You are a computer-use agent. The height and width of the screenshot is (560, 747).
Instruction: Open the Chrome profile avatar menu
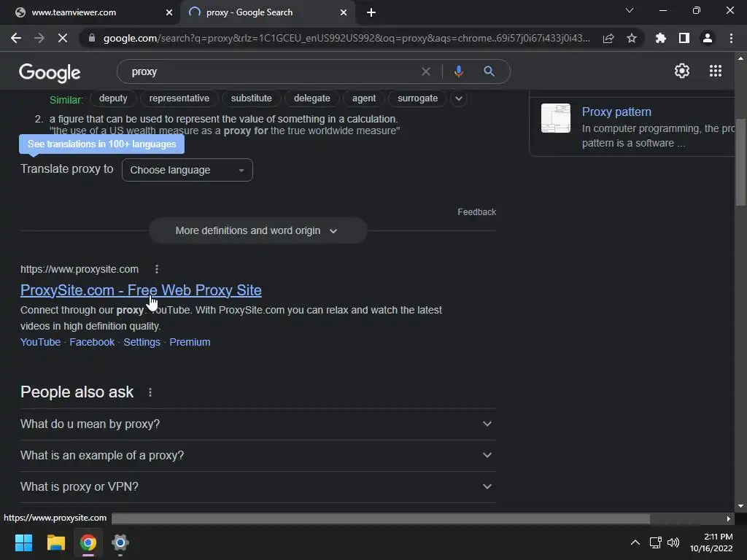pos(708,38)
